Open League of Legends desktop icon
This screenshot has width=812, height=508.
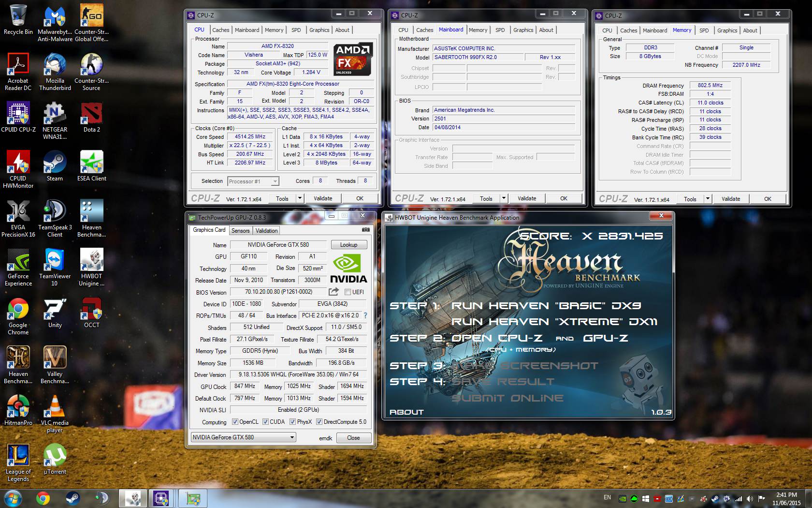[18, 463]
